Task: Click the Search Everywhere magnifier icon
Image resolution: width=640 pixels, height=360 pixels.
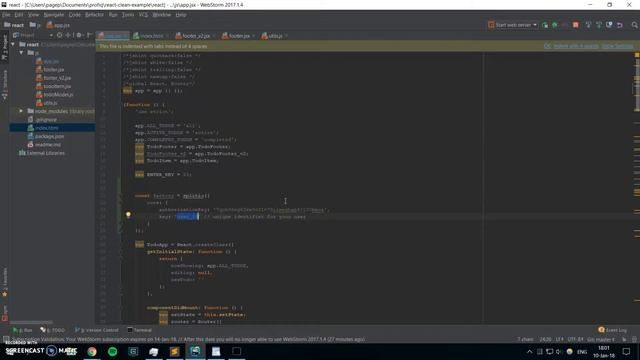Action: click(635, 25)
